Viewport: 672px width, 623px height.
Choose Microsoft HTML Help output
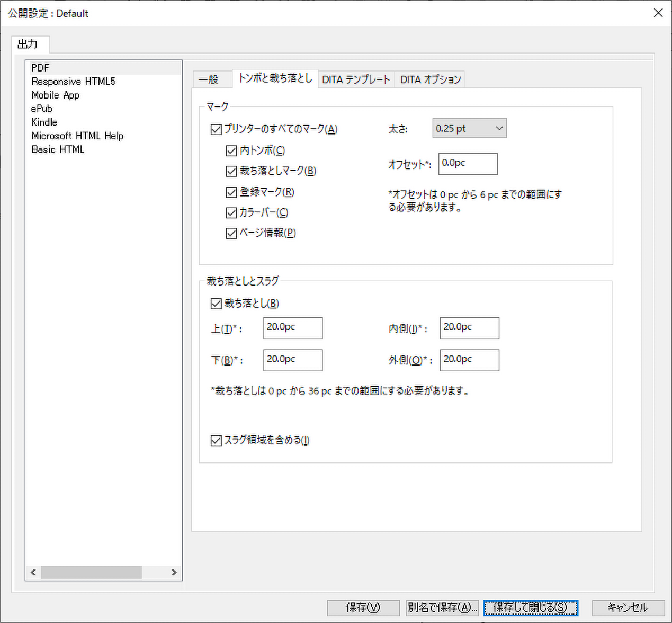point(77,136)
